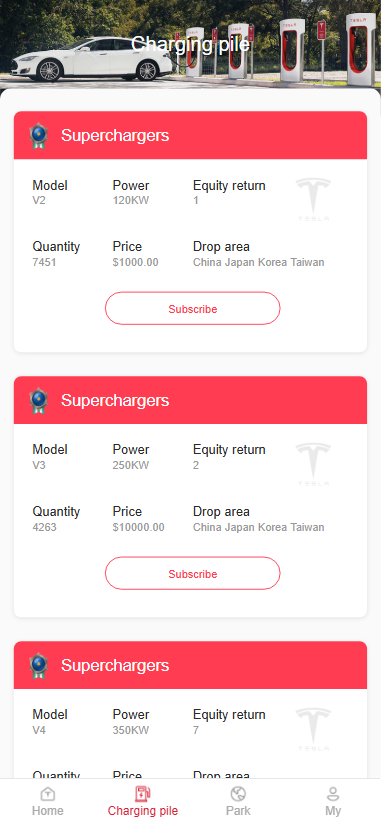
Task: Click the $10000.00 price value
Action: [x=138, y=527]
